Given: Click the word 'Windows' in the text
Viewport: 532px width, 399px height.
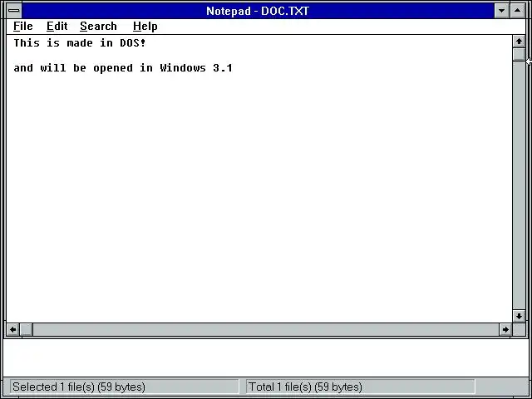Looking at the screenshot, I should [x=183, y=68].
